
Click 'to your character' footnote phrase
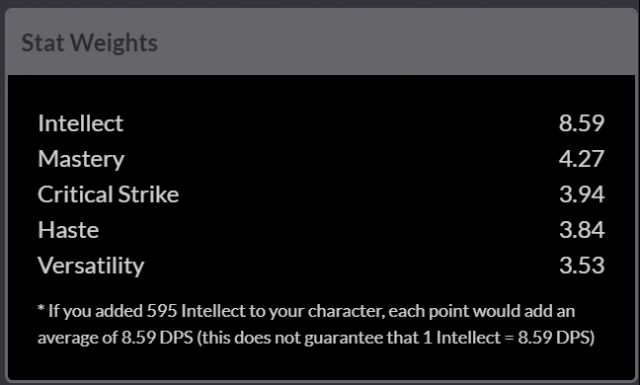[x=317, y=312]
